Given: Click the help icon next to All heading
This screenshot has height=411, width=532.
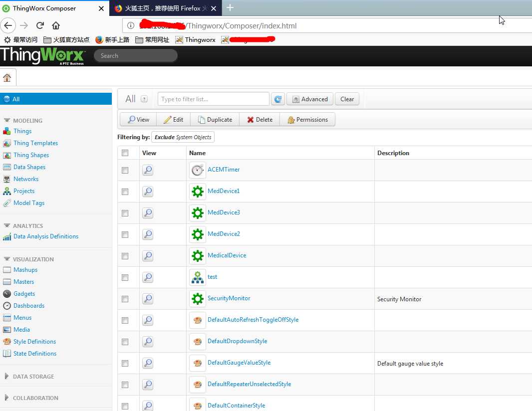Looking at the screenshot, I should pos(144,99).
